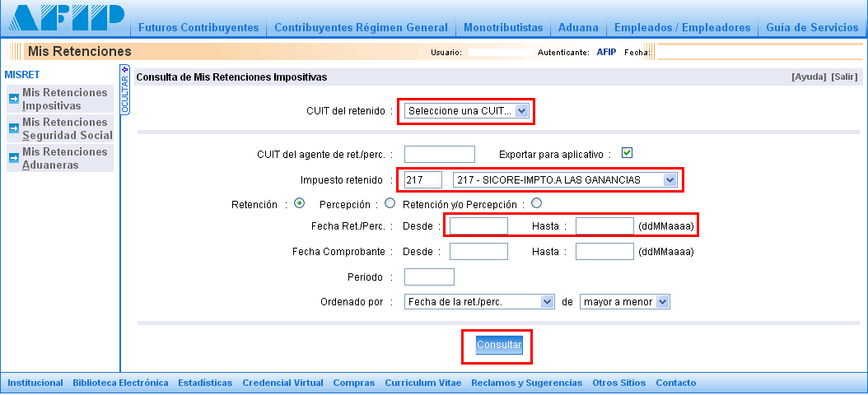Focus the Fecha Ret./Perc. Desde field
This screenshot has width=868, height=395.
(x=478, y=225)
